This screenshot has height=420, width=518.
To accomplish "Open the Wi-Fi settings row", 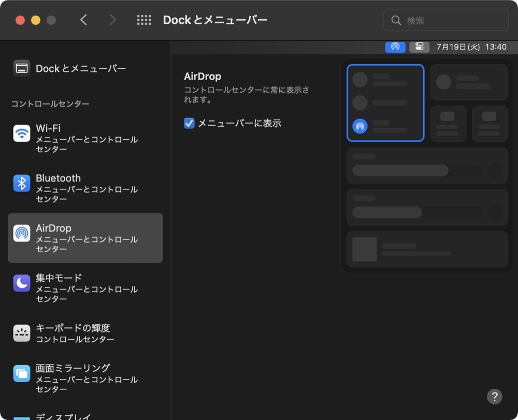I will point(85,138).
